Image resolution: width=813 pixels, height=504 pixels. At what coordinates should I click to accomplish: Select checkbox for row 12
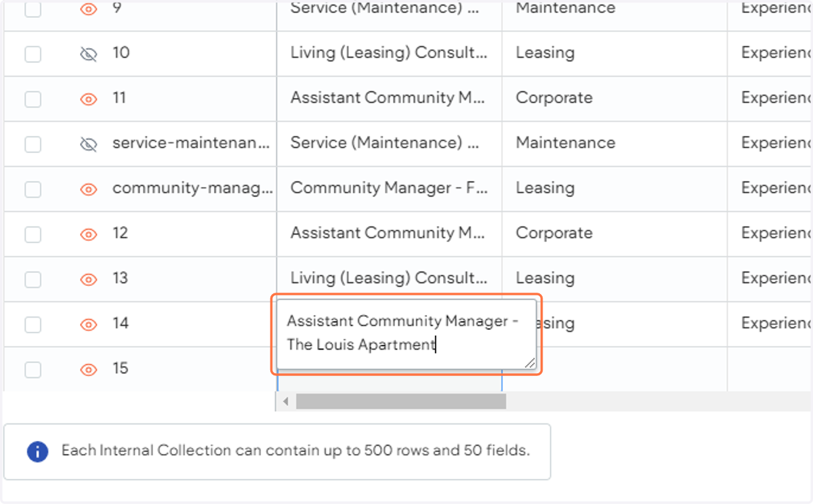click(33, 234)
